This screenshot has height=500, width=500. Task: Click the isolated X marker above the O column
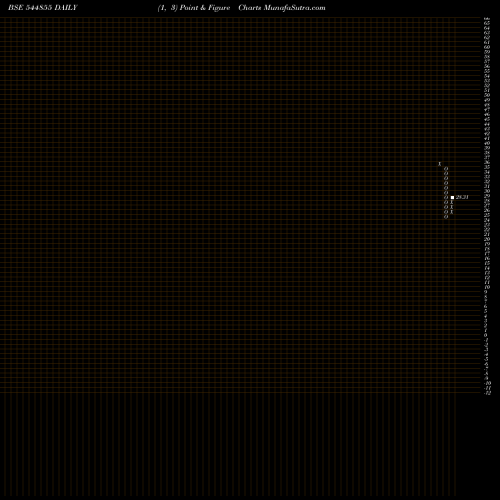pos(439,164)
